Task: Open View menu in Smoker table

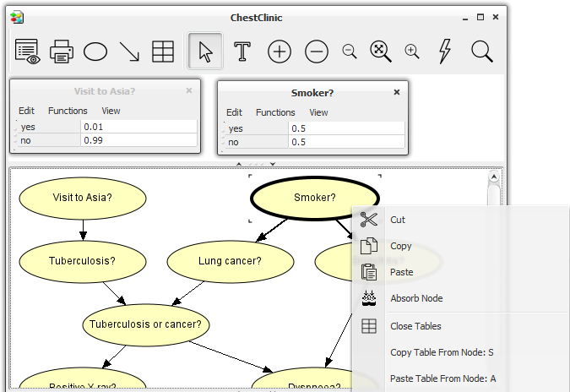Action: (x=318, y=112)
